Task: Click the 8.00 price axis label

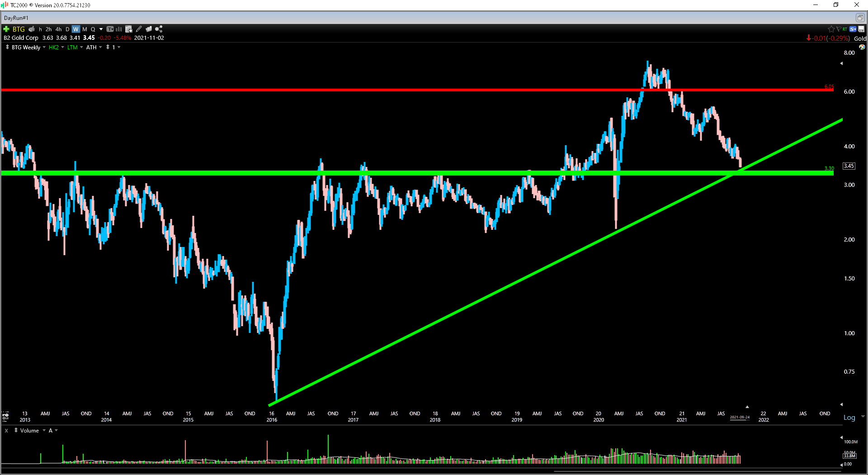Action: tap(849, 53)
